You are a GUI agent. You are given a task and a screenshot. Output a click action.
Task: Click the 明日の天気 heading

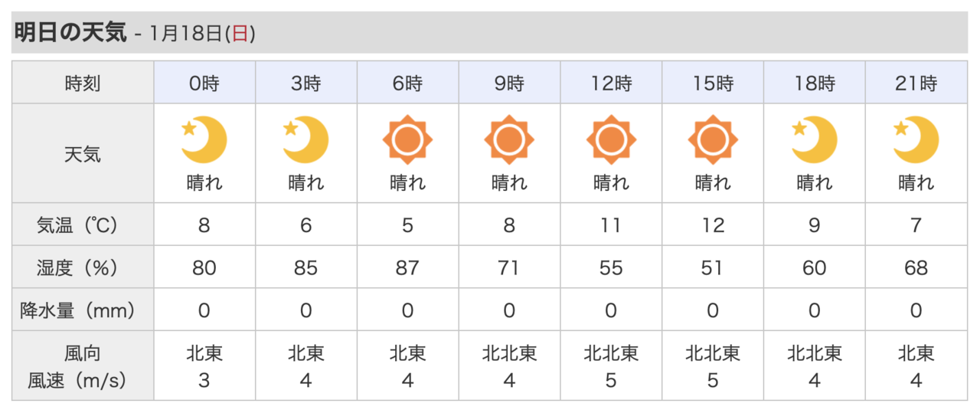(70, 33)
